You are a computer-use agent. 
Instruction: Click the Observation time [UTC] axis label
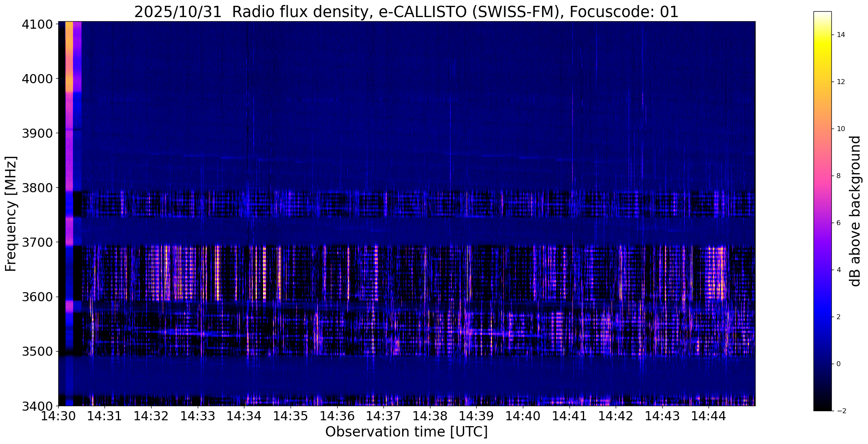pyautogui.click(x=406, y=432)
